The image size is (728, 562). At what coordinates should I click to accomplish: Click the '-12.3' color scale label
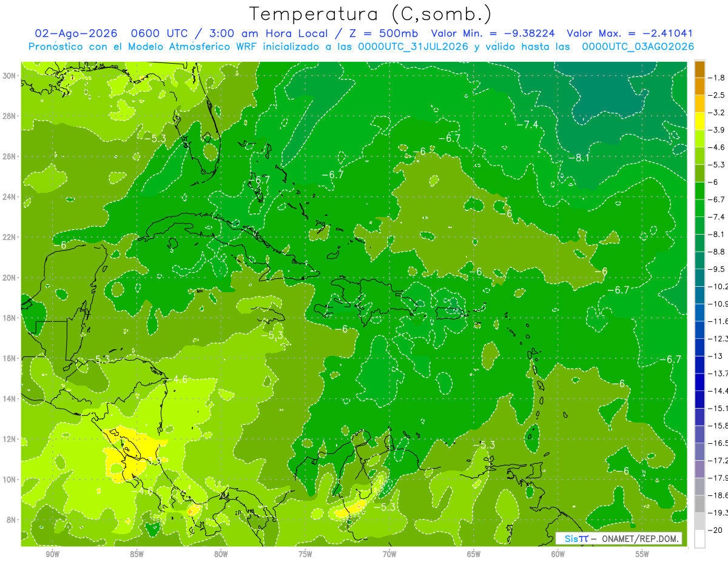(x=717, y=338)
